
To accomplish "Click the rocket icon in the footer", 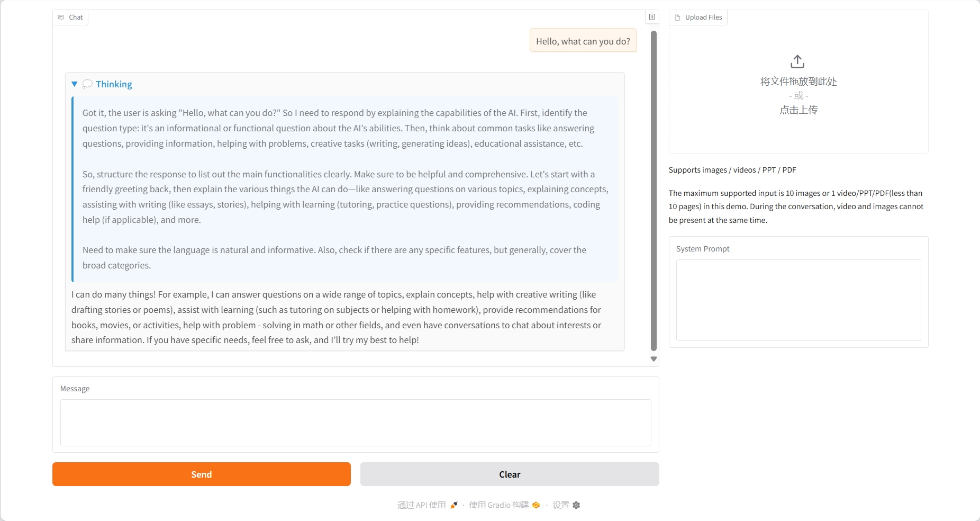I will (454, 505).
